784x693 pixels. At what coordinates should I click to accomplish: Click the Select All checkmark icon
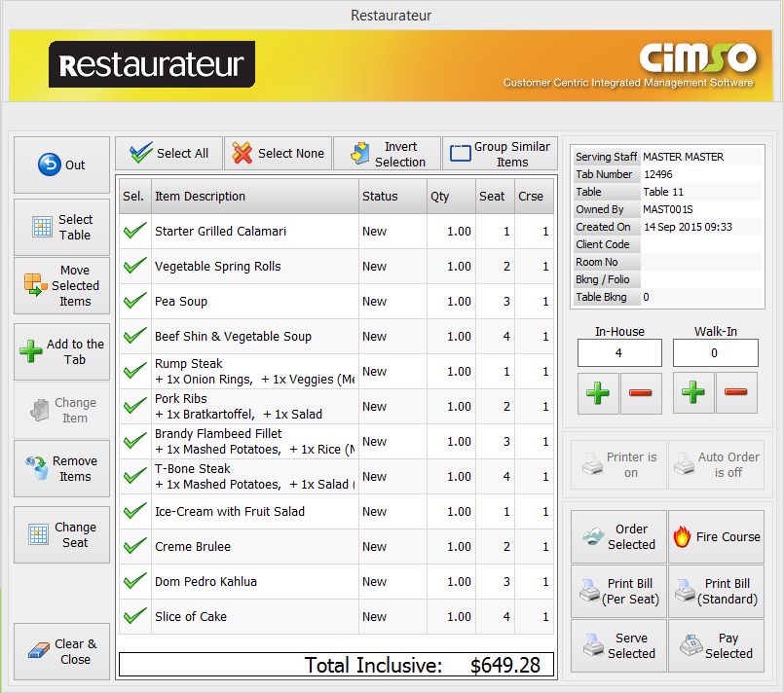[x=140, y=153]
